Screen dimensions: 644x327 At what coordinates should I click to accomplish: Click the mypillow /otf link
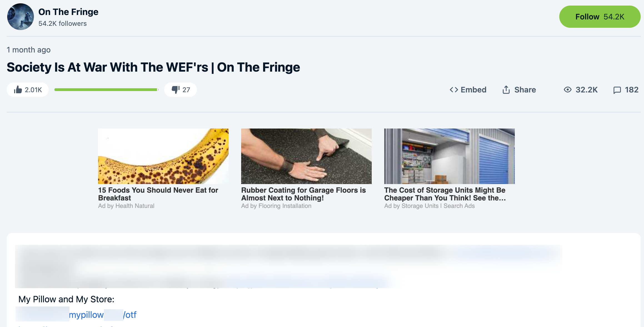(103, 315)
